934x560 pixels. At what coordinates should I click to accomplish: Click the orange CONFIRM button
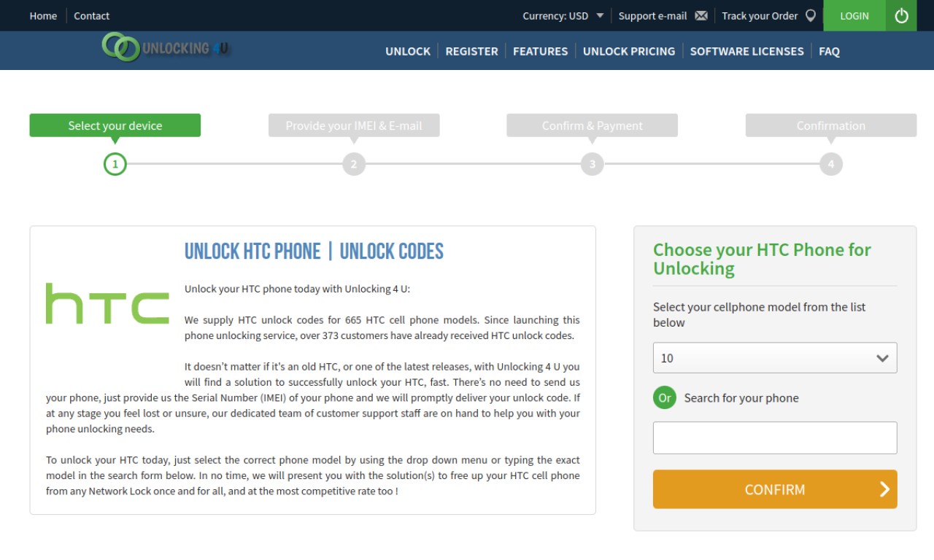point(775,489)
